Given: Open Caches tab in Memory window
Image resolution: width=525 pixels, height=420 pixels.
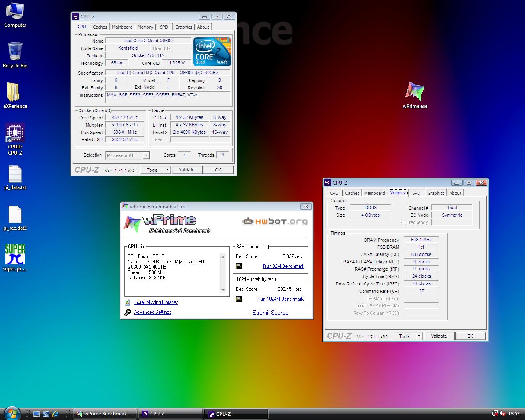Looking at the screenshot, I should pyautogui.click(x=352, y=193).
